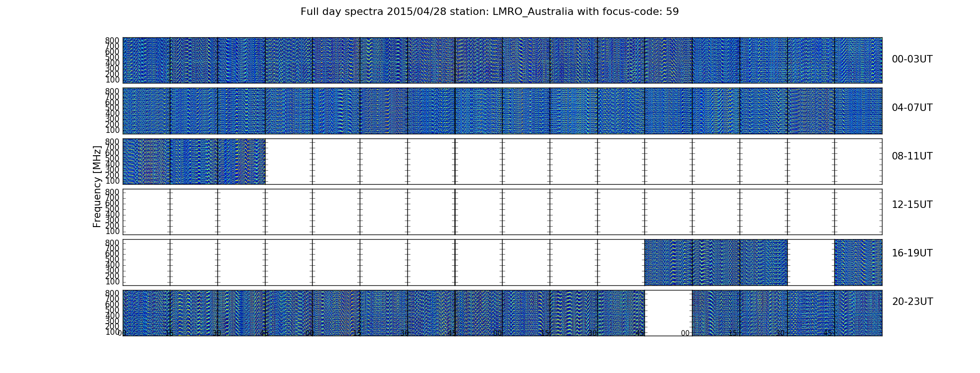Viewport: 980px width, 373px height.
Task: Click the single empty panel in the 20-23UT row
Action: point(668,313)
